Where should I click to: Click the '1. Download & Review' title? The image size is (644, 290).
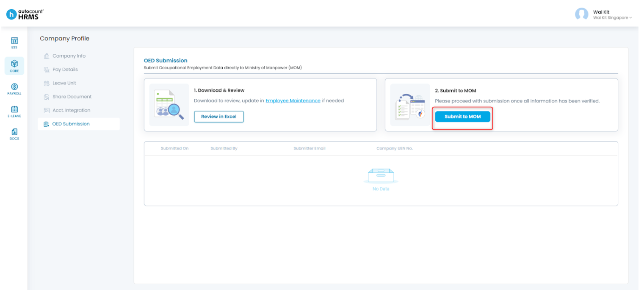[219, 90]
